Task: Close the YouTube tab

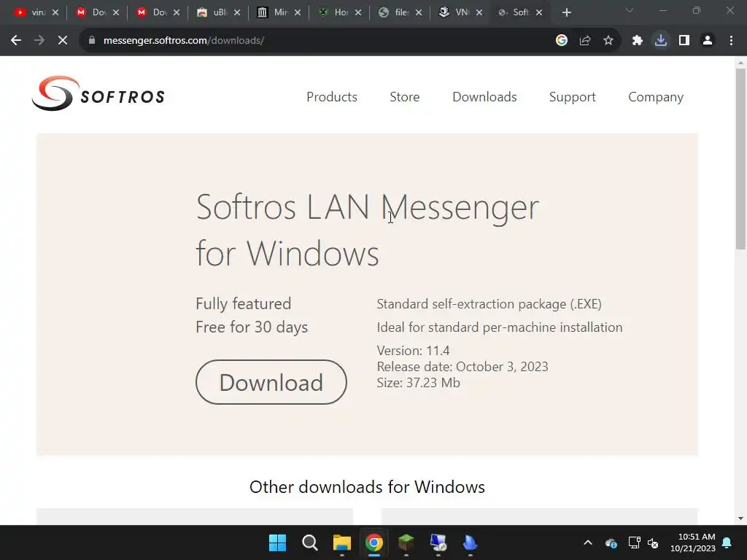Action: (x=55, y=12)
